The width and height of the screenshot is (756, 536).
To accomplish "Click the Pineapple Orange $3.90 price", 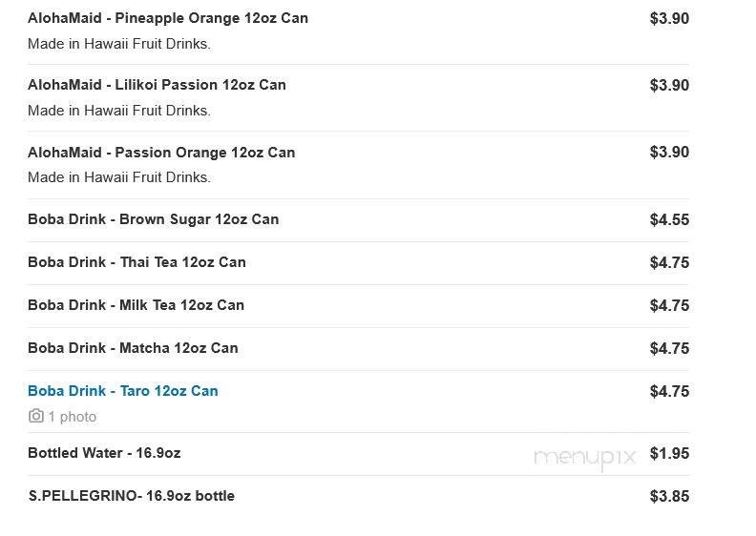I will coord(669,18).
